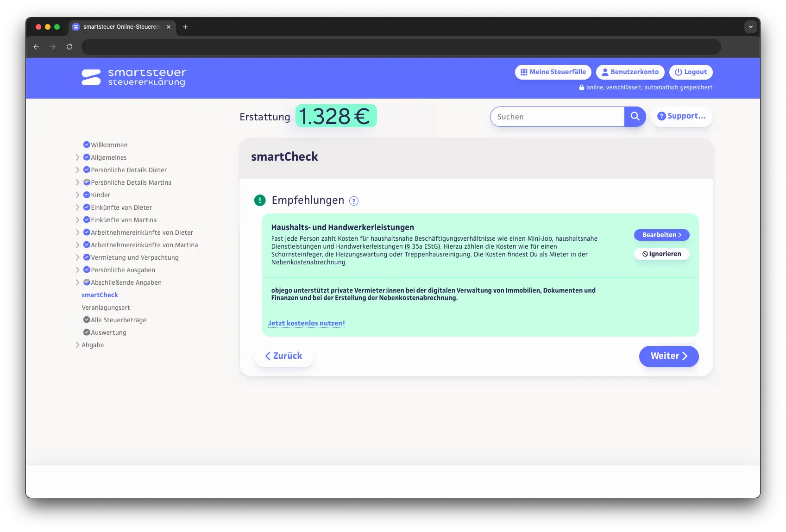Viewport: 786px width, 532px height.
Task: Open Meine Steuerfälle
Action: coord(553,72)
